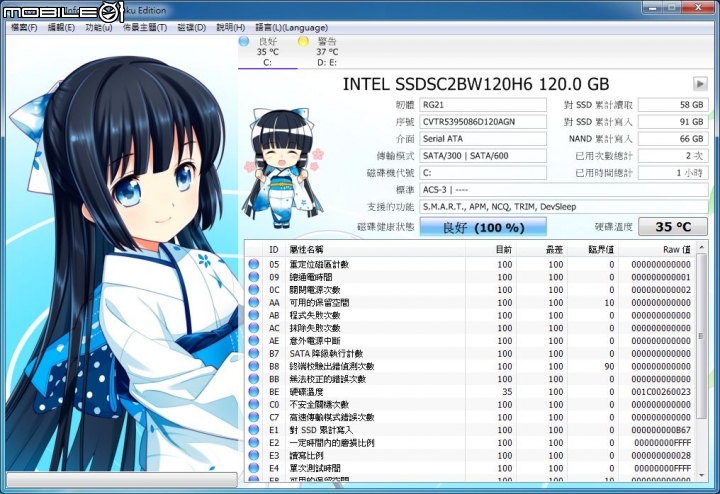
Task: Click status icon for attribute AE 意外電源中斷
Action: tap(253, 341)
